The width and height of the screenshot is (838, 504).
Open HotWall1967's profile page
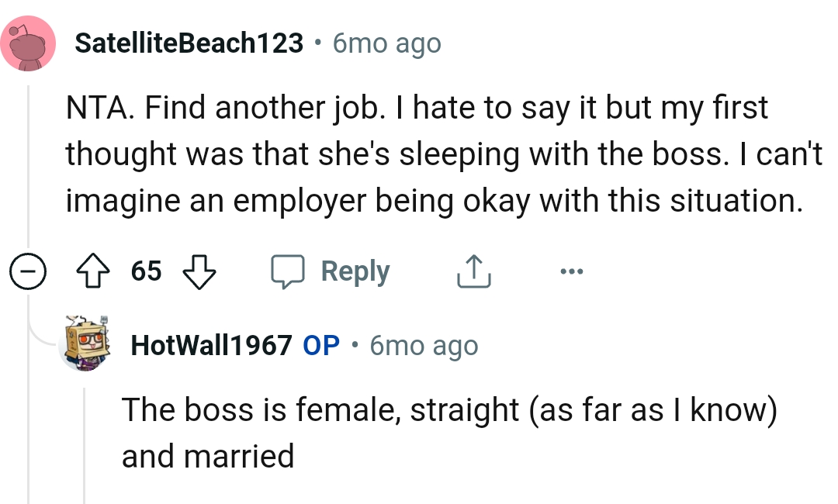coord(209,346)
